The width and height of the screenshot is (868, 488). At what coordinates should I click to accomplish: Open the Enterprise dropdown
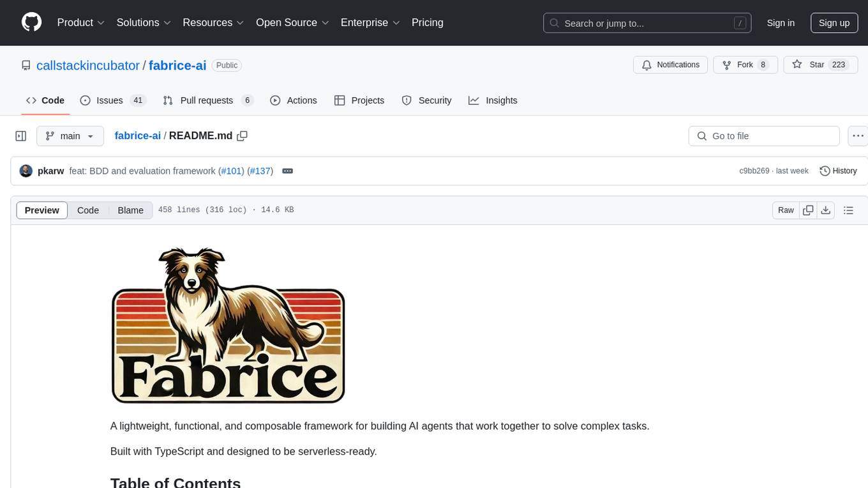click(370, 22)
